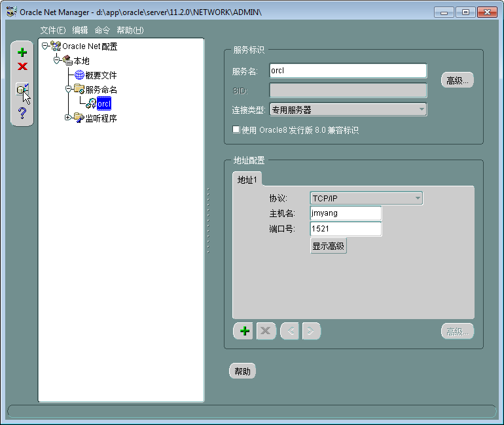
Task: Click the 显示高级 button
Action: point(328,246)
